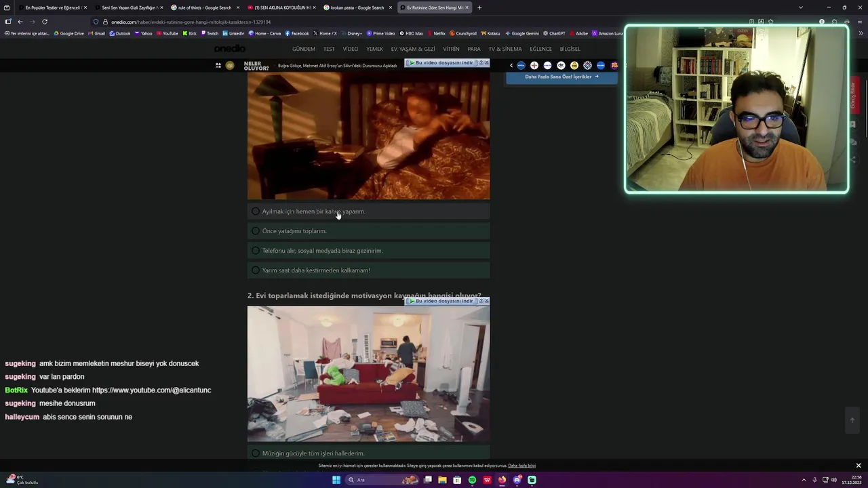The image size is (868, 488).
Task: Open the YEMEK menu item
Action: 374,49
